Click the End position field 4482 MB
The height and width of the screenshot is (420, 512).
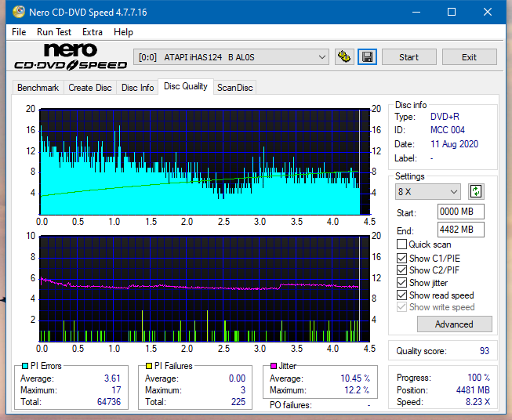[x=461, y=230]
